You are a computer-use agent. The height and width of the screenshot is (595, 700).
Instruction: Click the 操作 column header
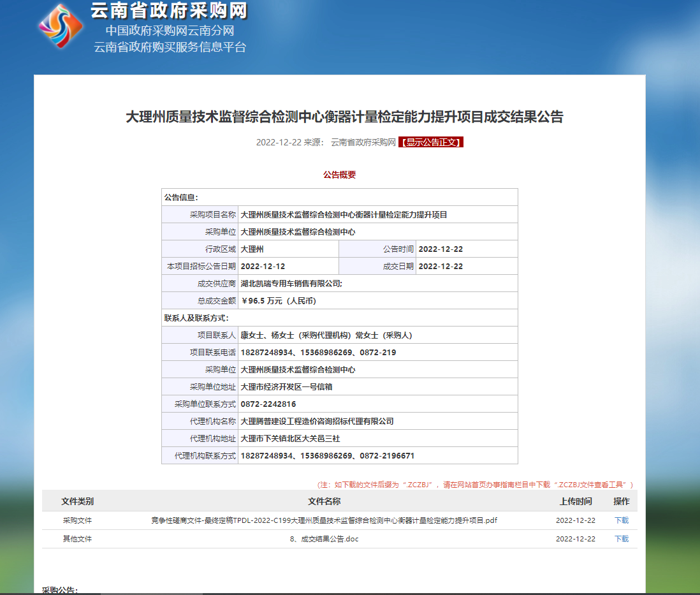click(x=621, y=501)
